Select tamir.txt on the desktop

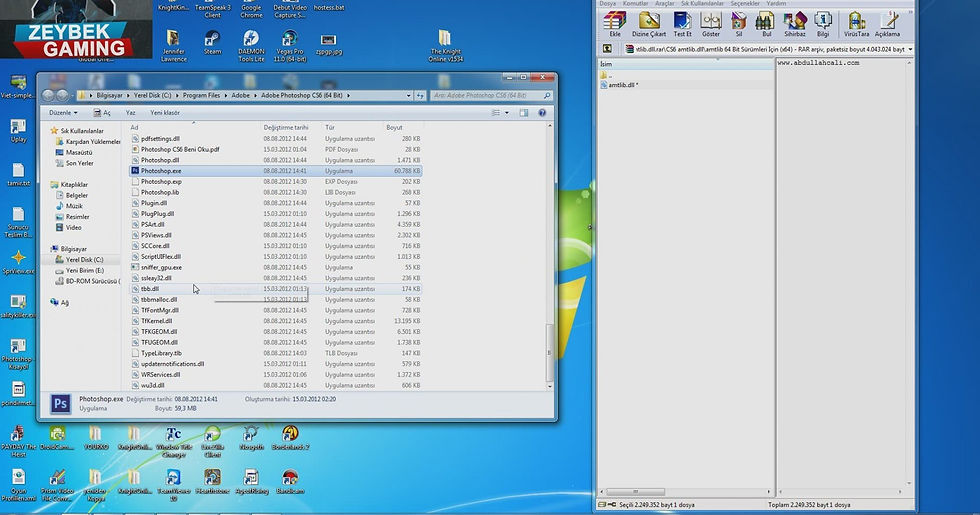click(18, 174)
